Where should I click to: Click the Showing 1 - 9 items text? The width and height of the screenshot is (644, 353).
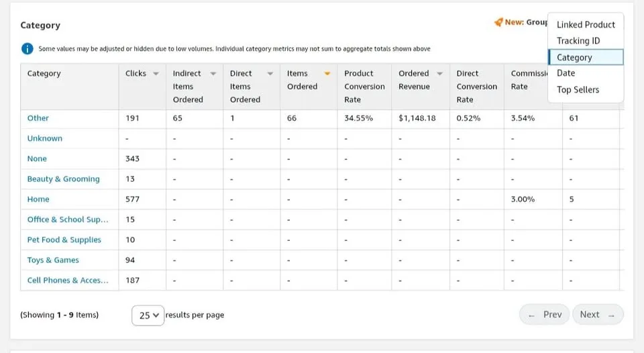pos(60,315)
